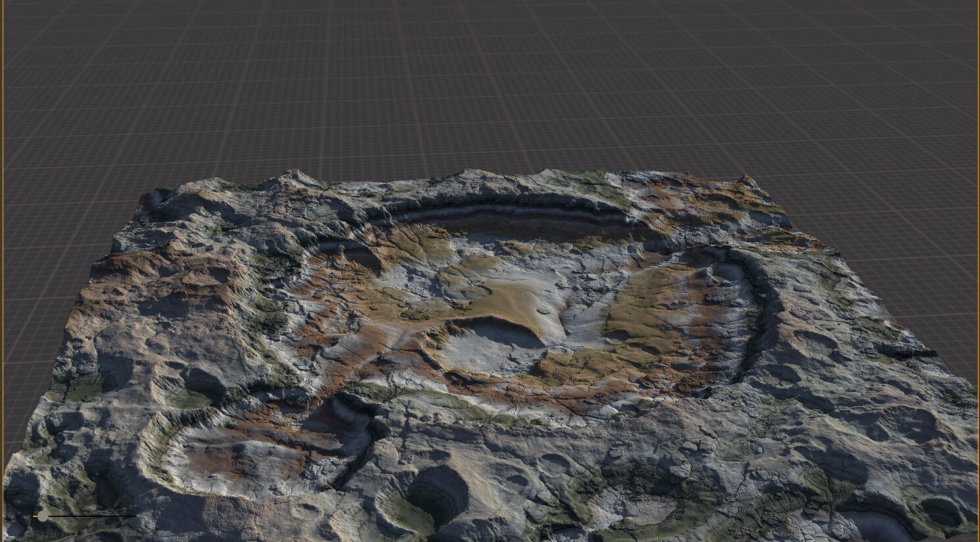Click the slider's circular grip control
Screen dimensions: 980x542
(42, 516)
